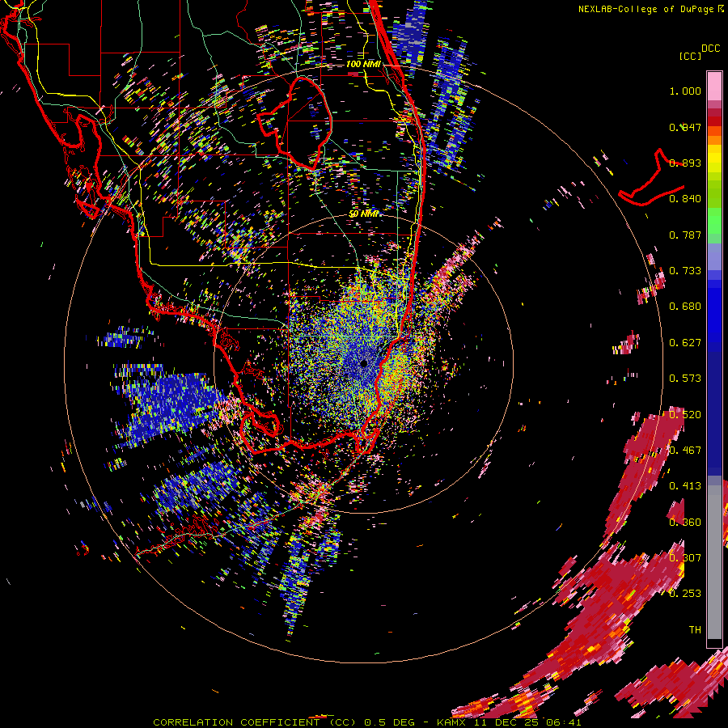The height and width of the screenshot is (728, 728).
Task: Click the black radar site dot at center
Action: [363, 363]
